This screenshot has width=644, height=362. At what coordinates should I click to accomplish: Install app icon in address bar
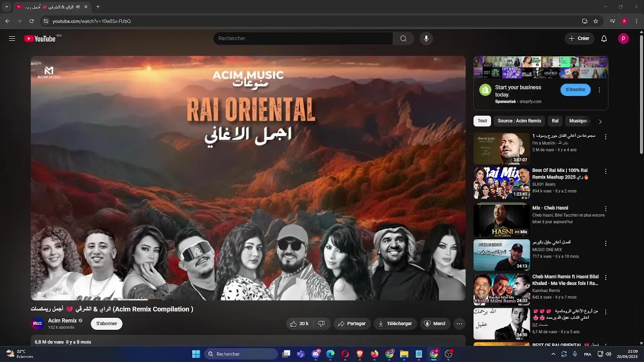(x=585, y=21)
